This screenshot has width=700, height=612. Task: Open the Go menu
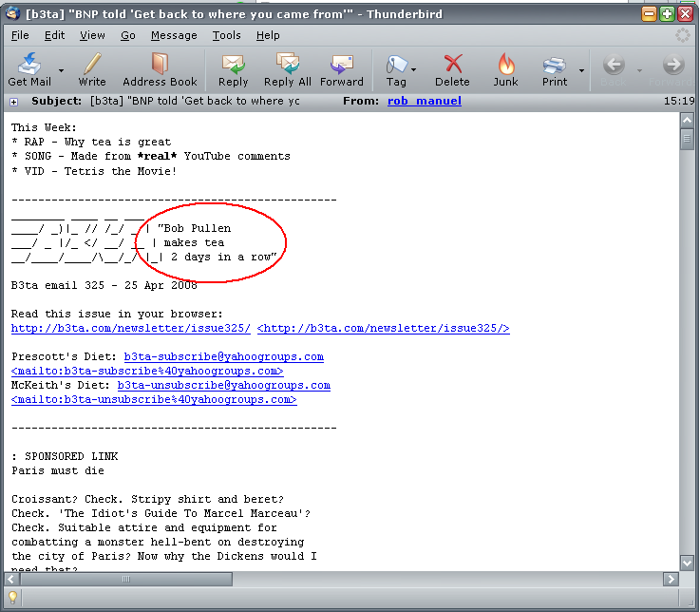(128, 35)
